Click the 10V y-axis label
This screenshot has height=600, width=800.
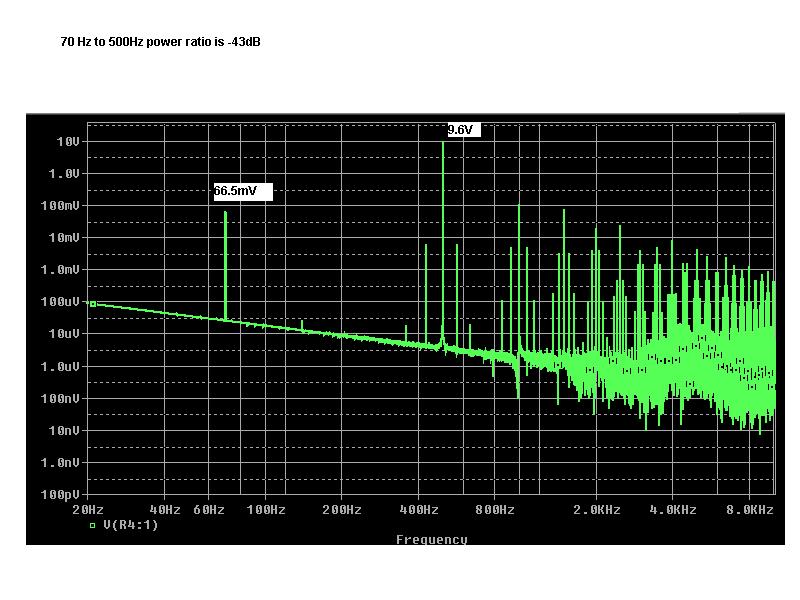coord(68,141)
